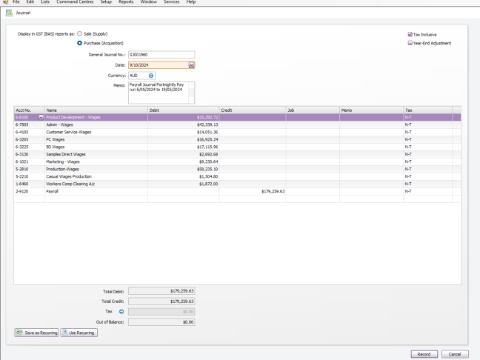Click the Cancel button

pos(455,354)
